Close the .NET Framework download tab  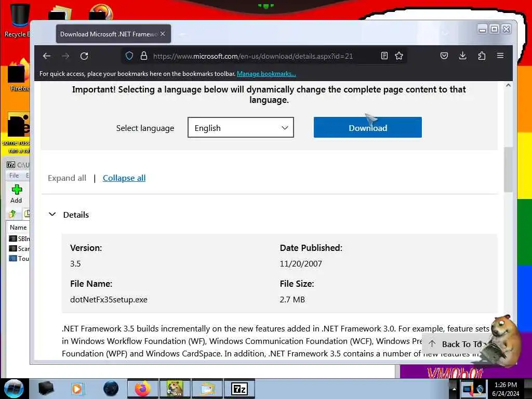click(x=163, y=34)
